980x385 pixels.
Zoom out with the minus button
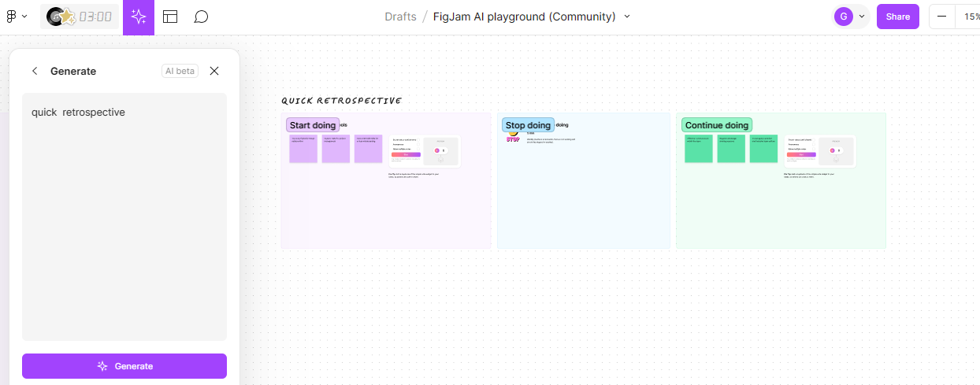tap(941, 17)
